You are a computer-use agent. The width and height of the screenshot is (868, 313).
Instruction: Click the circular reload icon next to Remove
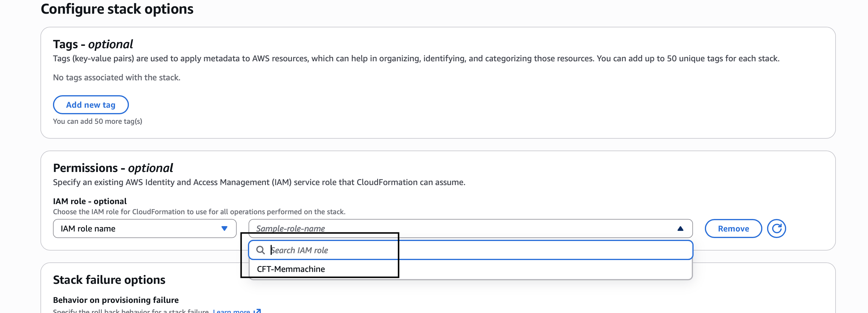coord(777,229)
